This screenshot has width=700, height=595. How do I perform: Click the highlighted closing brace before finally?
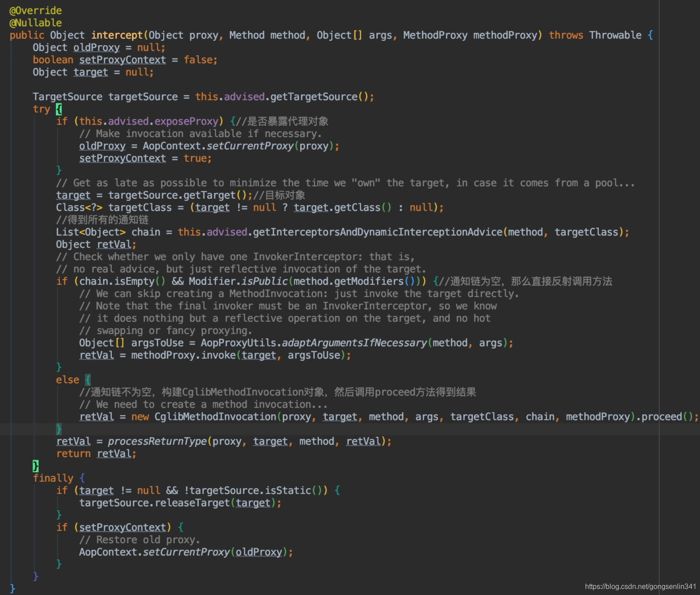[35, 466]
